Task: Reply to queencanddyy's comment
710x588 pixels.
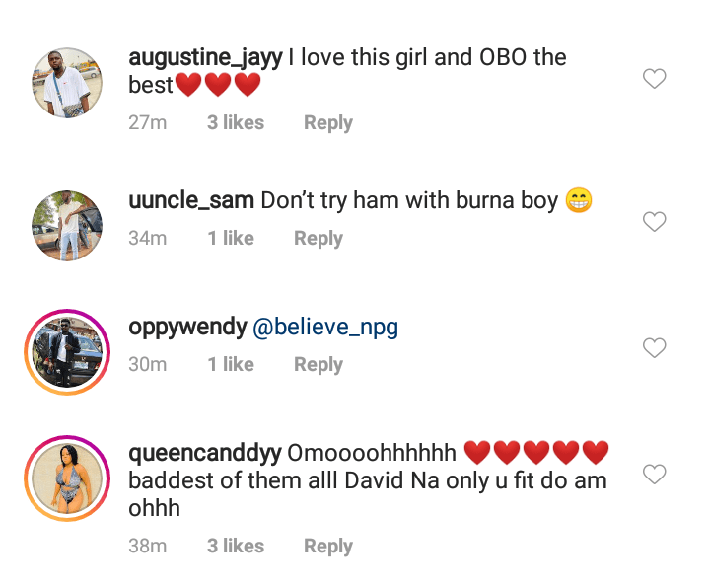Action: 328,547
